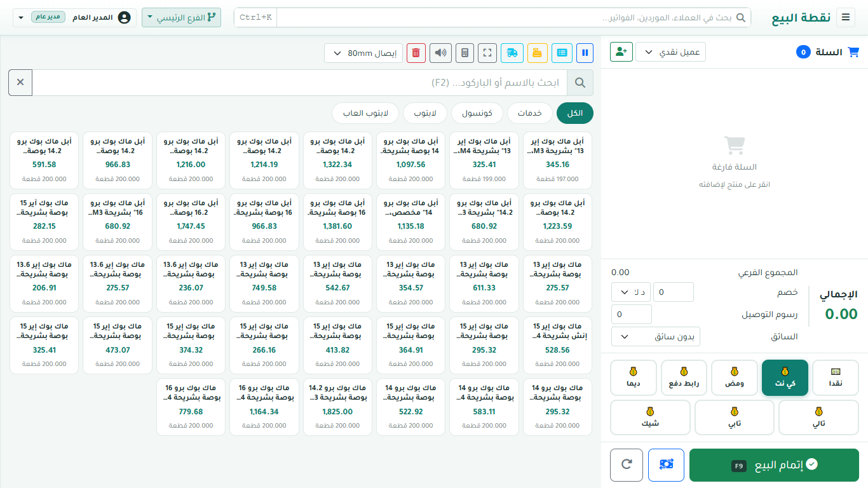Select the كونسول category tab
The width and height of the screenshot is (868, 488).
pos(477,113)
